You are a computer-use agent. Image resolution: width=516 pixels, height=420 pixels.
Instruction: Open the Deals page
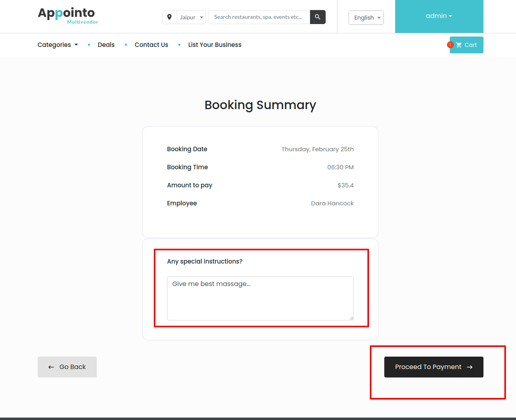tap(106, 45)
